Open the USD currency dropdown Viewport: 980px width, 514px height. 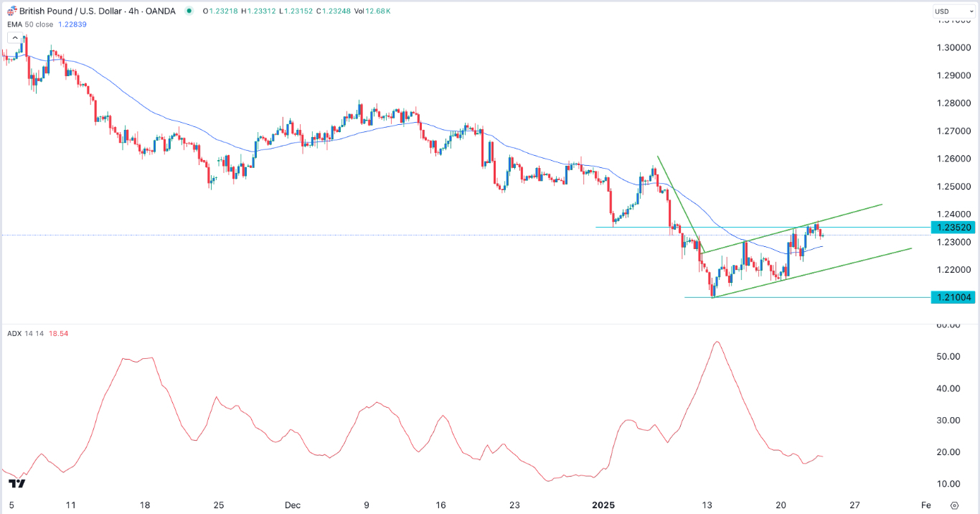[x=953, y=10]
